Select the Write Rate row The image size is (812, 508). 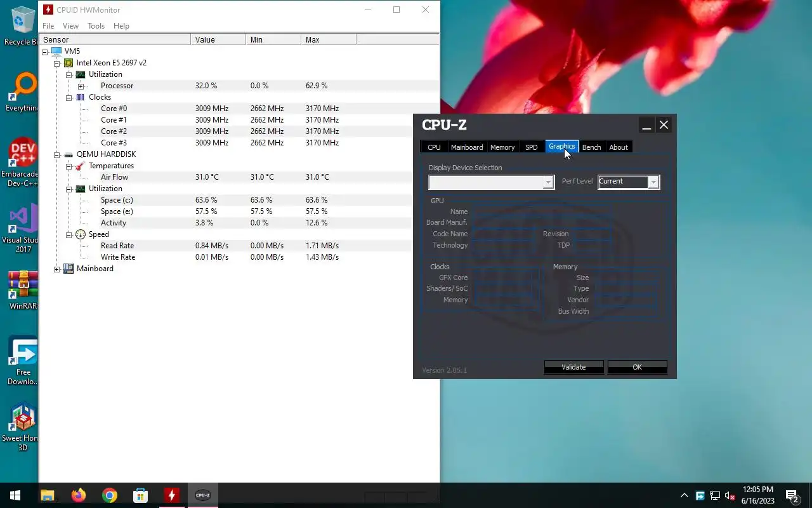point(240,257)
